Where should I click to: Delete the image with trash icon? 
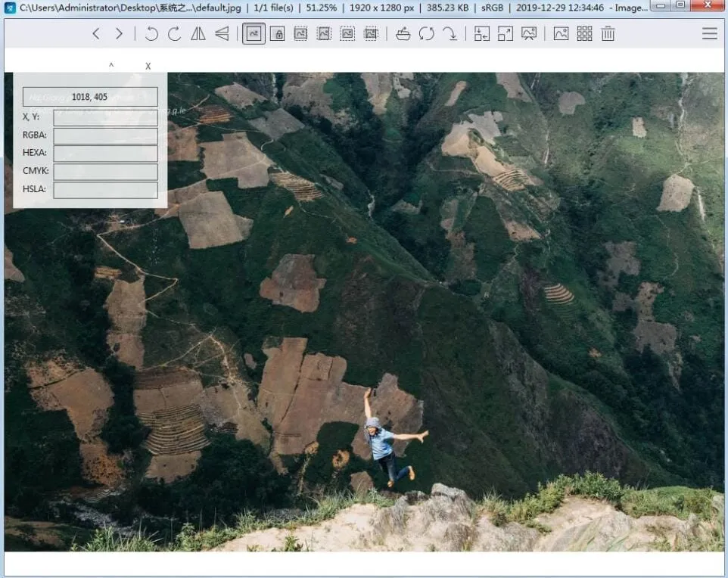point(608,34)
